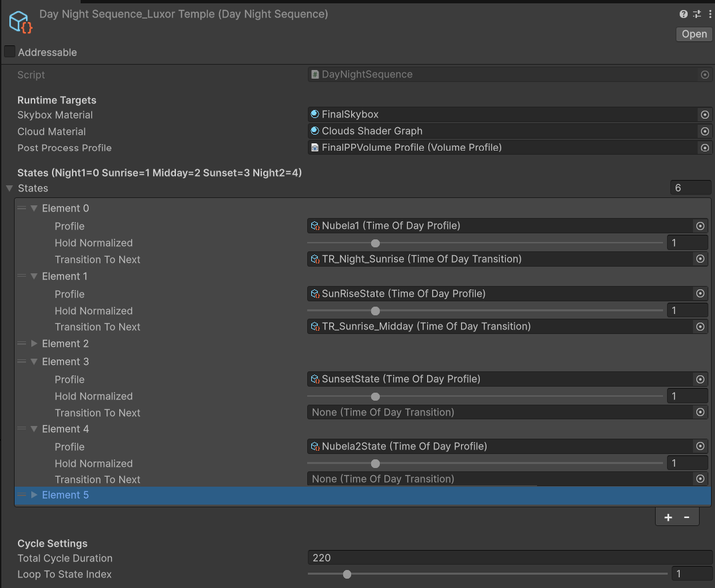715x588 pixels.
Task: Collapse Element 3 foldout
Action: [34, 361]
